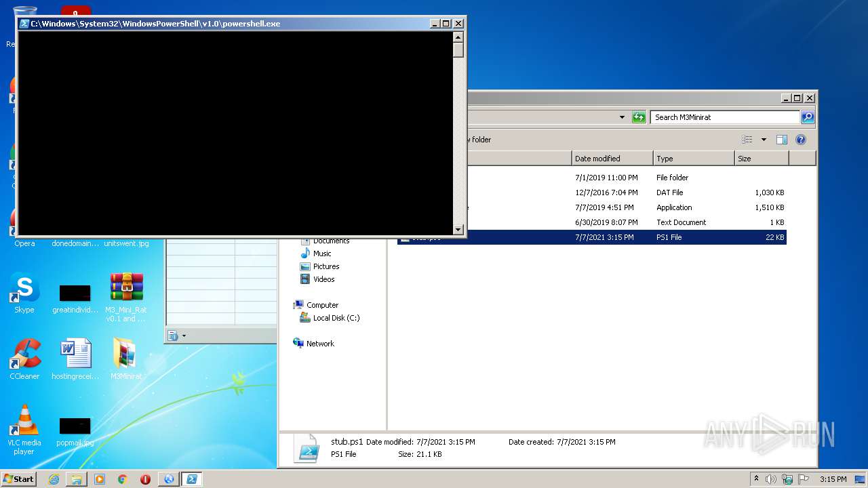868x488 pixels.
Task: Launch Internet Explorer from taskbar
Action: pos(54,479)
